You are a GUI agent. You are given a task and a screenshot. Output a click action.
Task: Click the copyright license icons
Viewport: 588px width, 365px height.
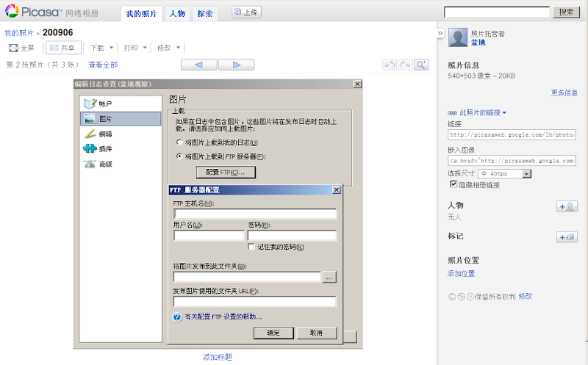click(x=462, y=297)
